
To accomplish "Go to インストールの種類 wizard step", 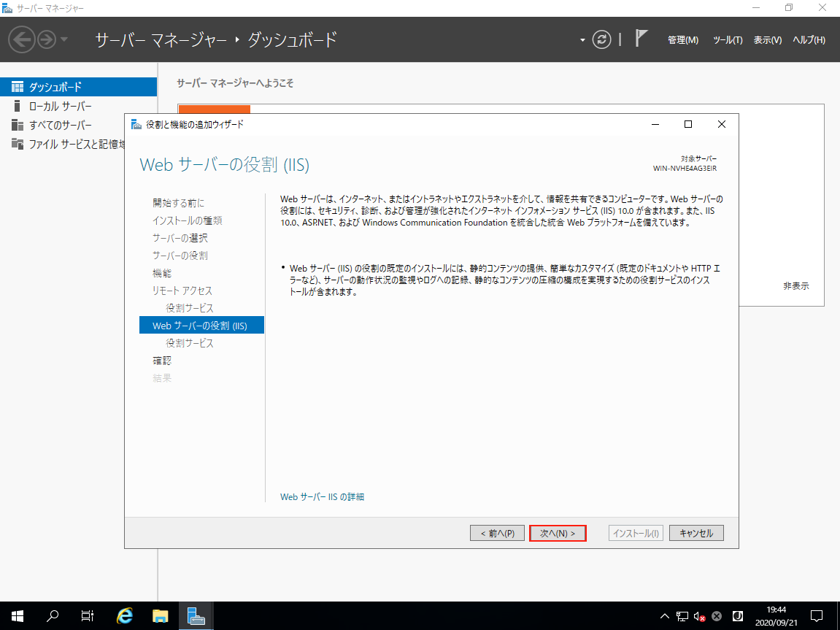I will [187, 220].
